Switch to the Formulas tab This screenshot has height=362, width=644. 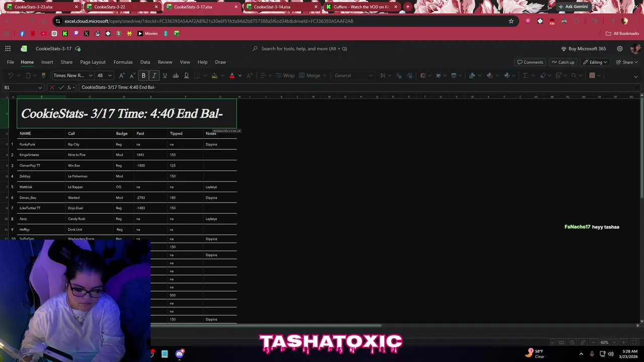point(123,62)
